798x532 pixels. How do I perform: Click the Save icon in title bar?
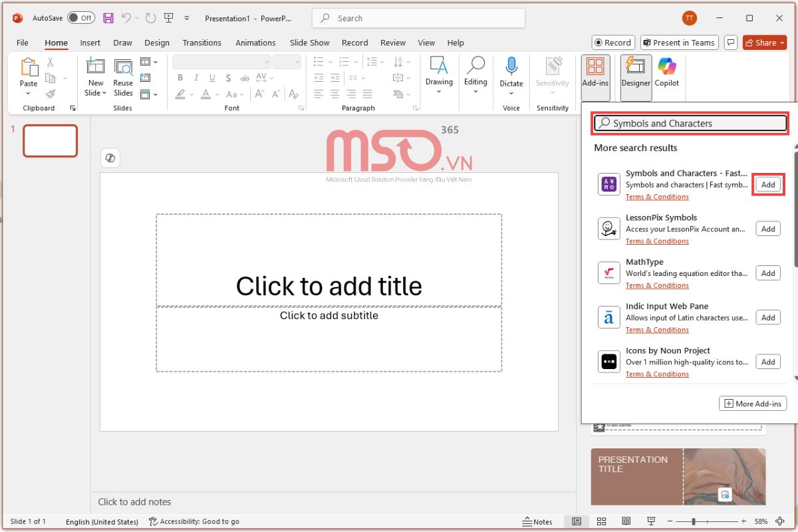coord(108,18)
